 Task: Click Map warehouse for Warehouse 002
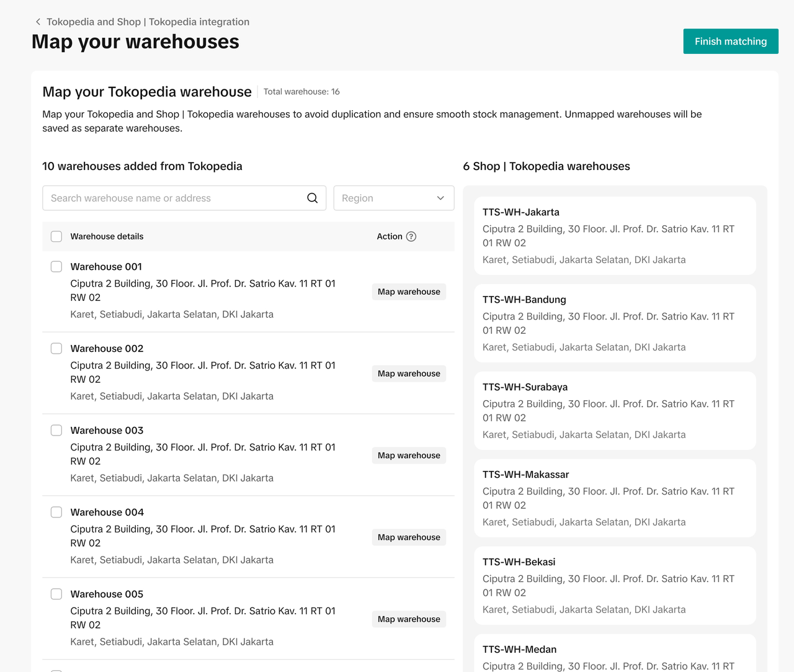coord(409,374)
